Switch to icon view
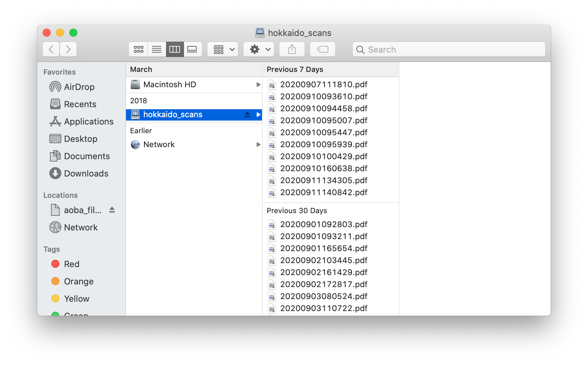Viewport: 588px width, 365px height. click(138, 50)
